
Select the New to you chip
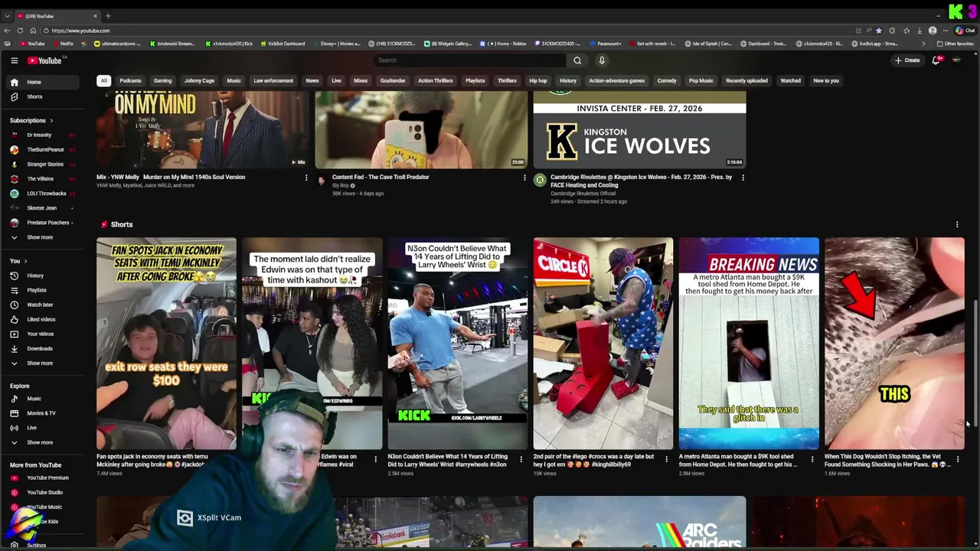click(826, 80)
